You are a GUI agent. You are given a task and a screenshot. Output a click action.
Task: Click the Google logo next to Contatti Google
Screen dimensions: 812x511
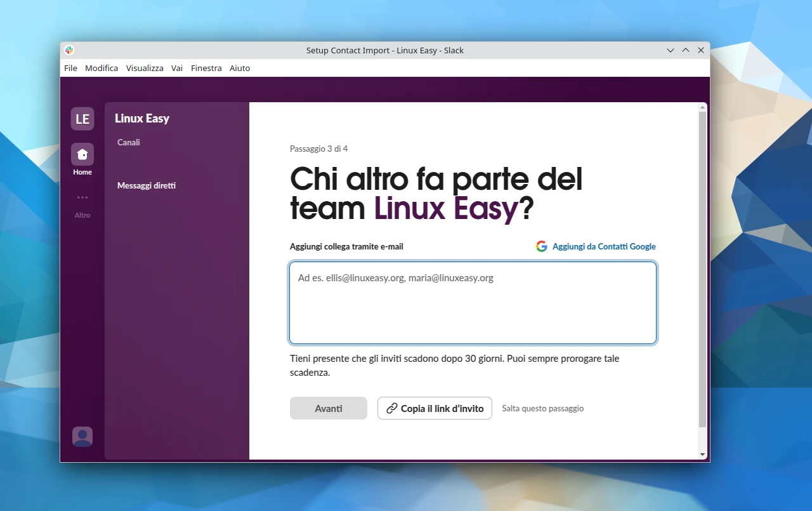(x=541, y=246)
